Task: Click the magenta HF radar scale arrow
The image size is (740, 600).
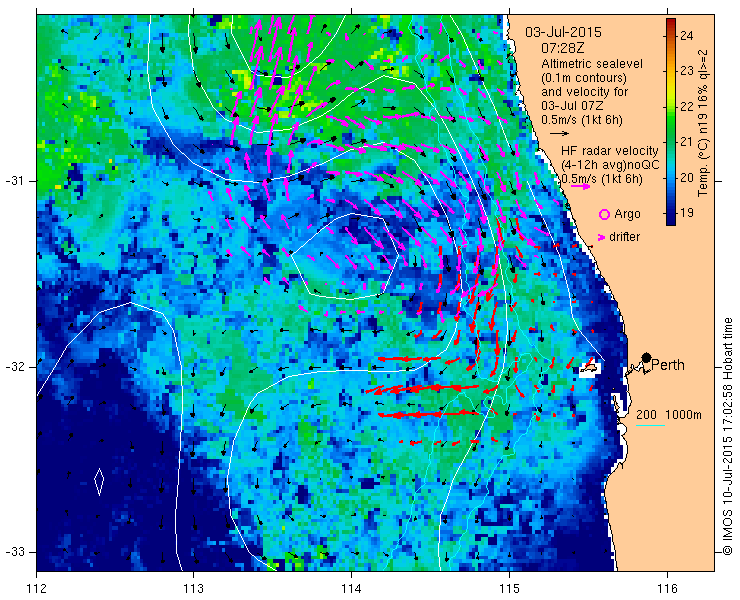Action: (581, 186)
